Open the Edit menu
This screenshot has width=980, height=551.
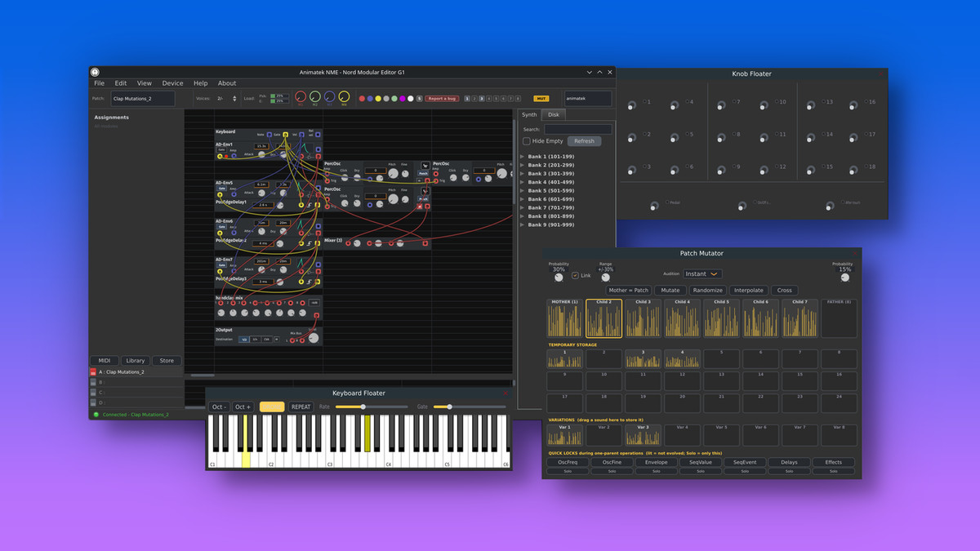pos(121,83)
